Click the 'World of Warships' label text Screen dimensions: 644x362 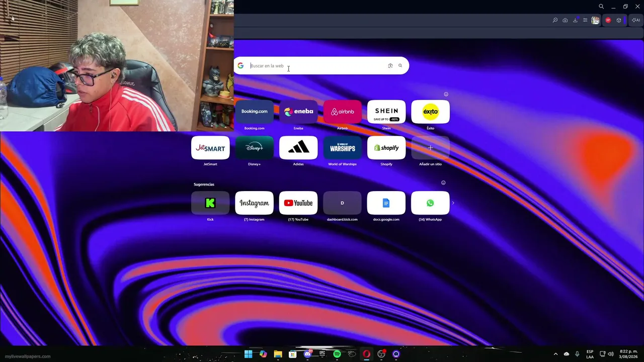(342, 164)
